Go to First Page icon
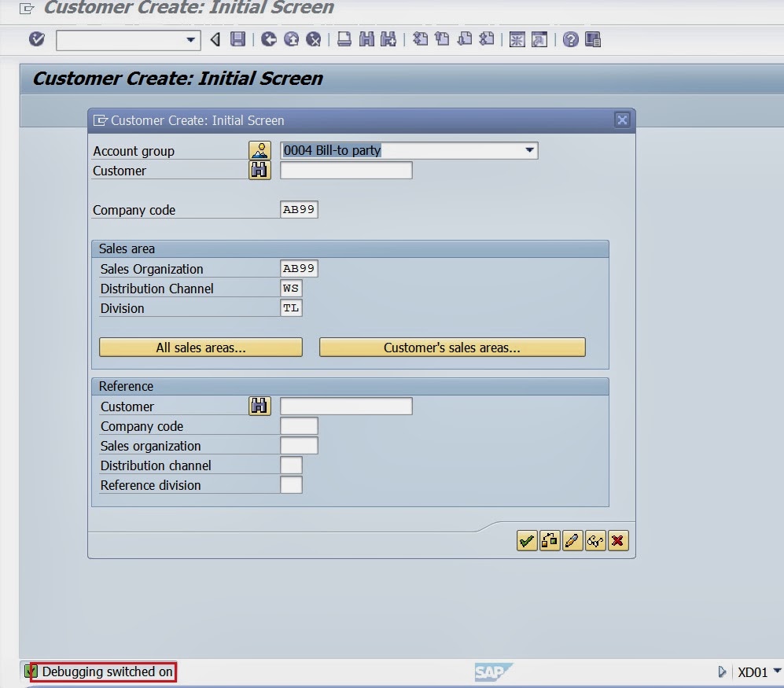Screen dimensions: 784x688 pos(420,39)
